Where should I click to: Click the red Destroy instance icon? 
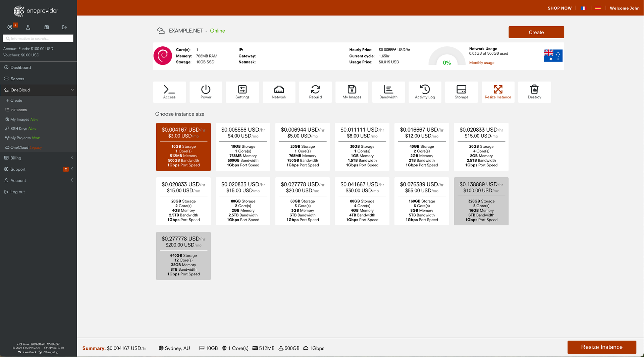[x=534, y=92]
